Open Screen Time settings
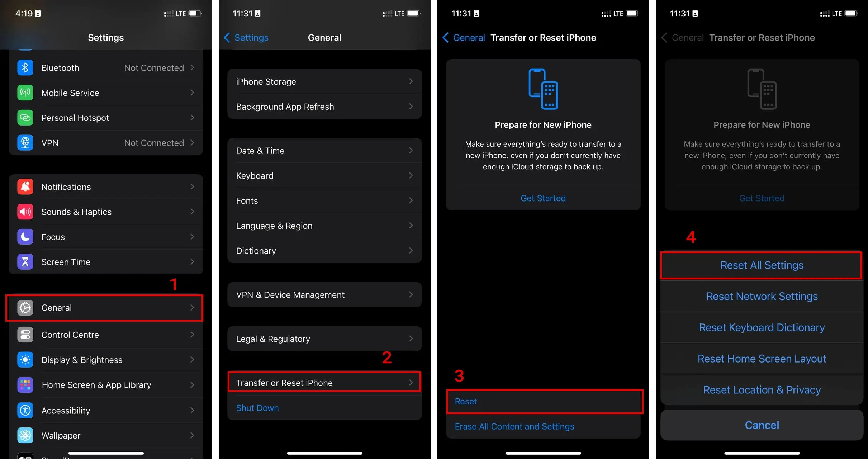 tap(106, 261)
